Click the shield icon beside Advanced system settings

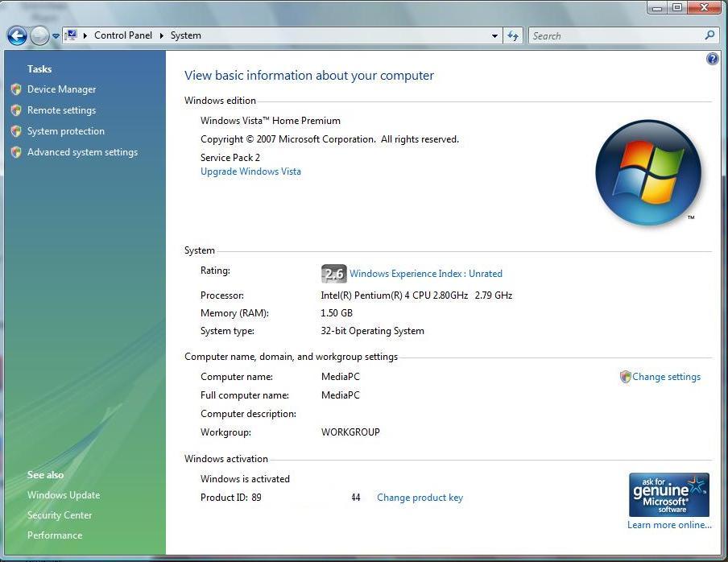click(x=16, y=152)
